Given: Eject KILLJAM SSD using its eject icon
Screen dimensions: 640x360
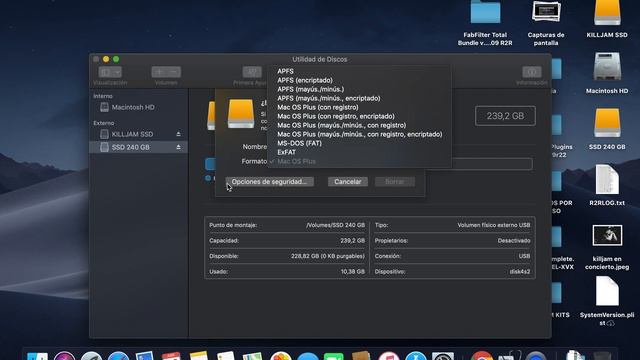Looking at the screenshot, I should click(178, 134).
